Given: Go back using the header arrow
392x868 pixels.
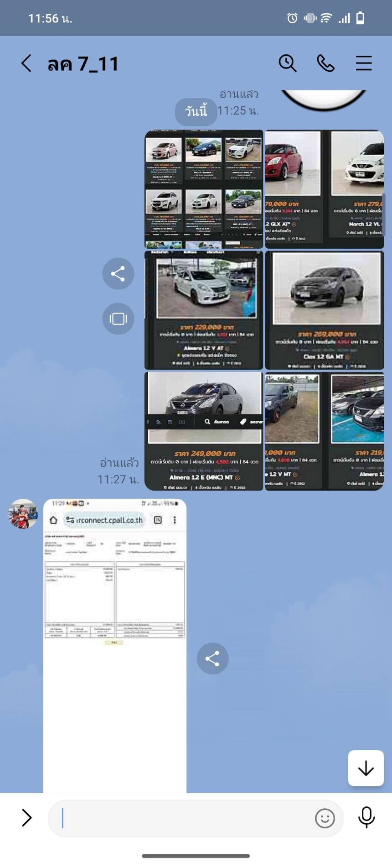Looking at the screenshot, I should click(x=26, y=63).
